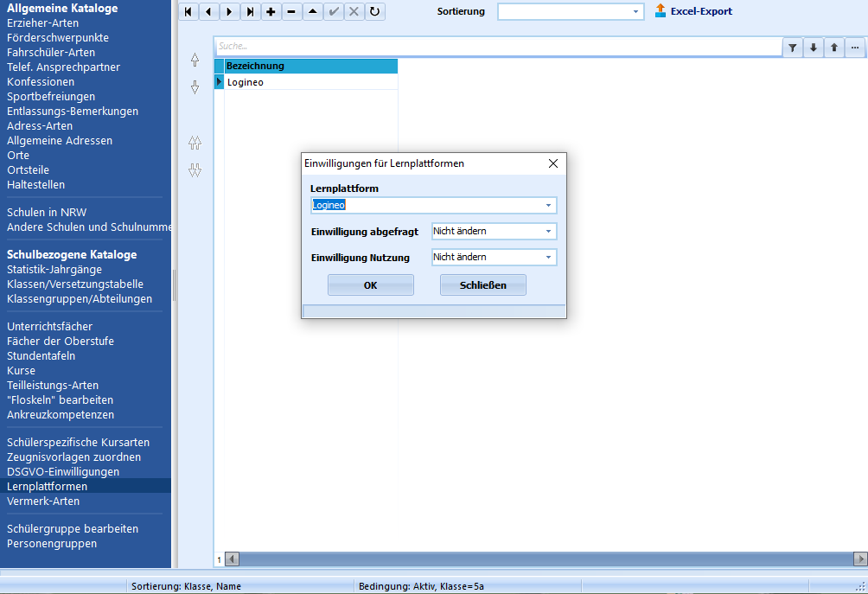Go to next record arrow

click(x=230, y=11)
